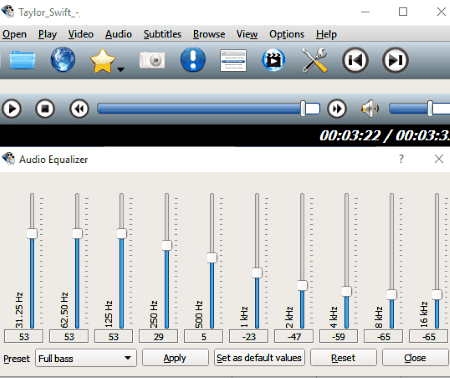Take a screenshot with the camera icon

click(x=152, y=60)
